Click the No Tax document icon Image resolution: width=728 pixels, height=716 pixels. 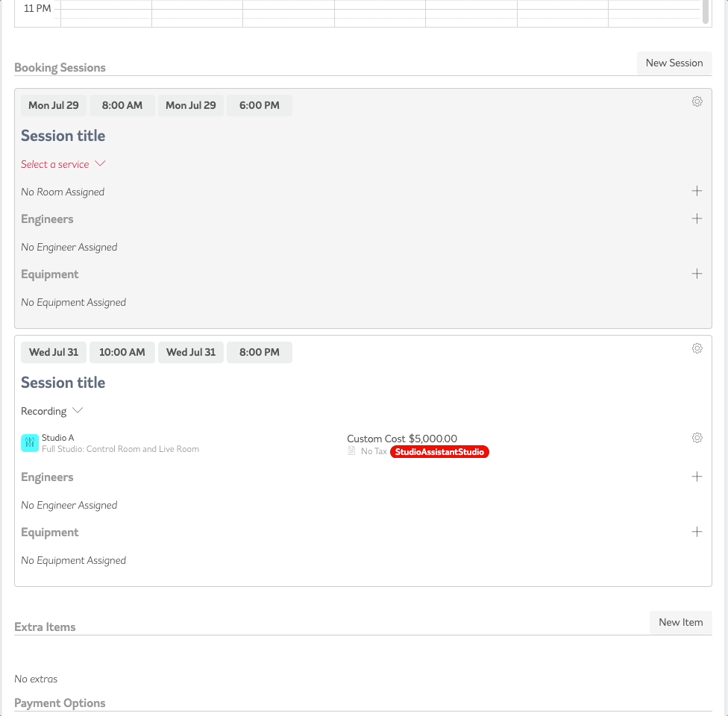(x=351, y=451)
